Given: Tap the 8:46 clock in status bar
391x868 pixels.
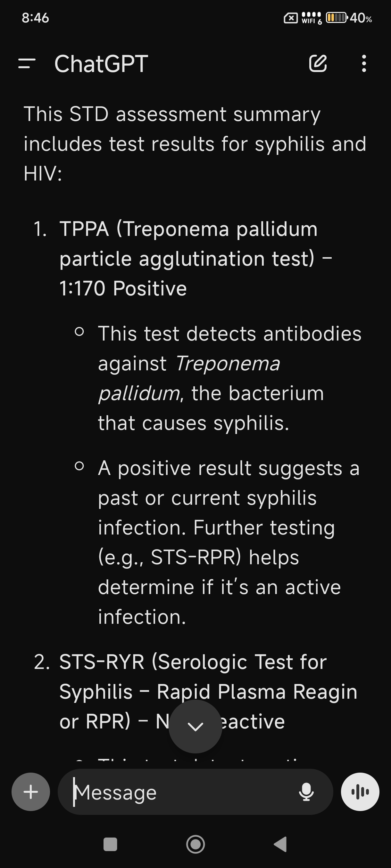Looking at the screenshot, I should pyautogui.click(x=36, y=18).
